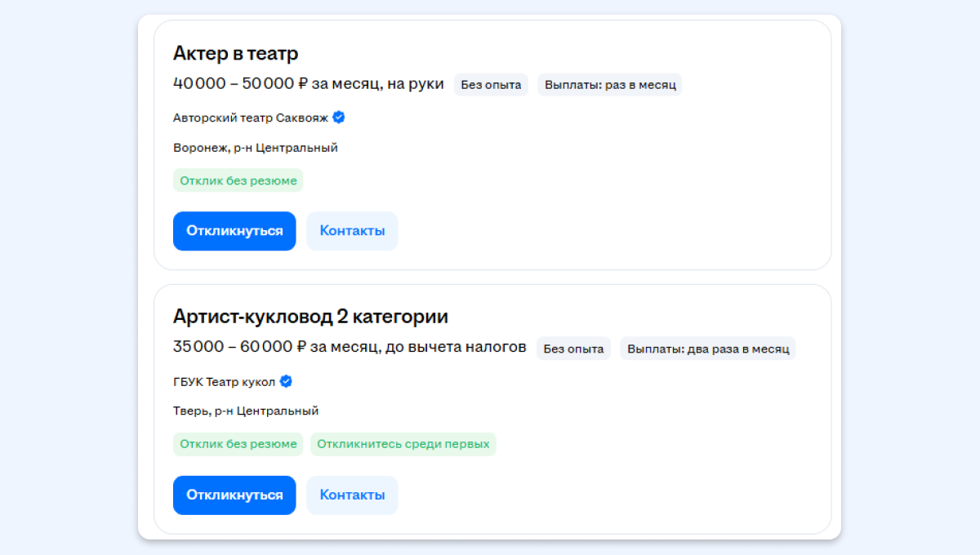Apply to the Артист-кукловод vacancy
The width and height of the screenshot is (980, 555).
234,495
